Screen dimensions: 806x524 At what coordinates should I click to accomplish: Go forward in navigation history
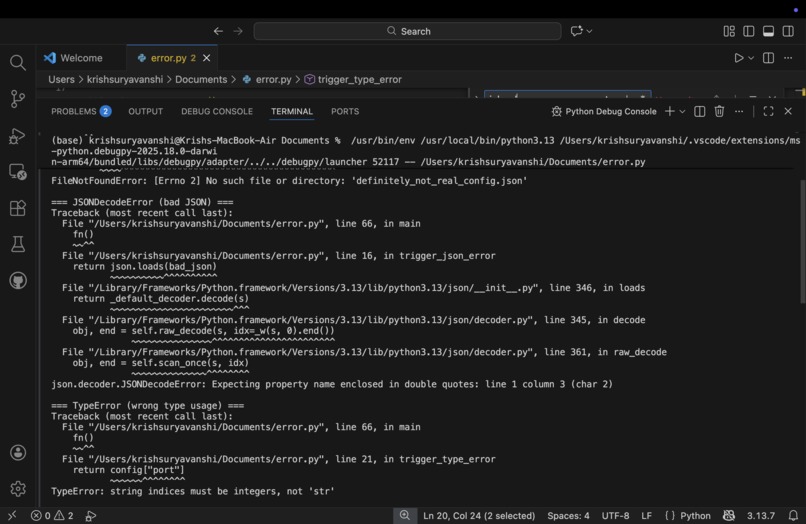[238, 31]
